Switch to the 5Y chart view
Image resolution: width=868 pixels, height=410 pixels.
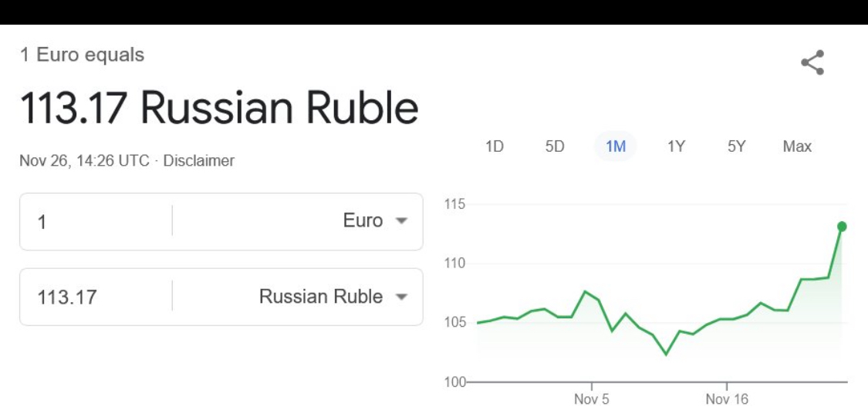click(736, 146)
